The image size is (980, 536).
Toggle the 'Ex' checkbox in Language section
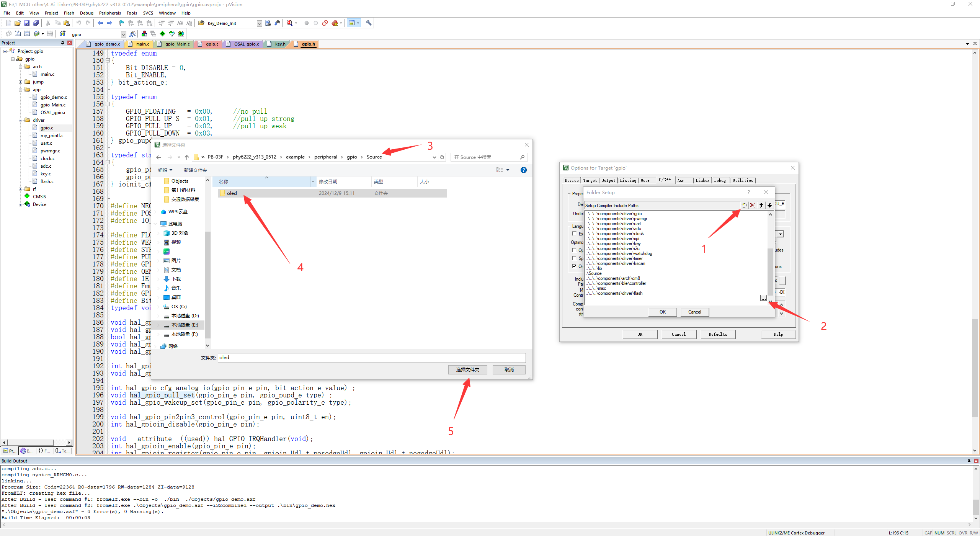[x=574, y=234]
